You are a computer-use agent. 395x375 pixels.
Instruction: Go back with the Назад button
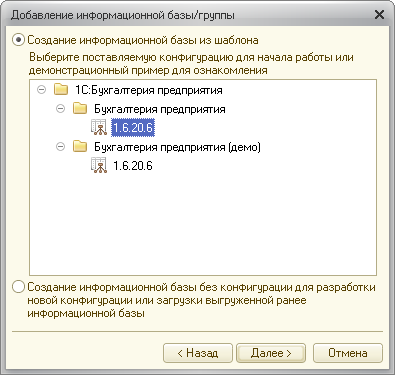point(198,353)
